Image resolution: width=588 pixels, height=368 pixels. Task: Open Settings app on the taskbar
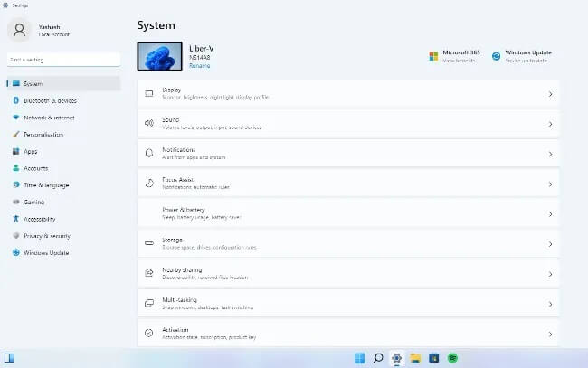click(397, 358)
